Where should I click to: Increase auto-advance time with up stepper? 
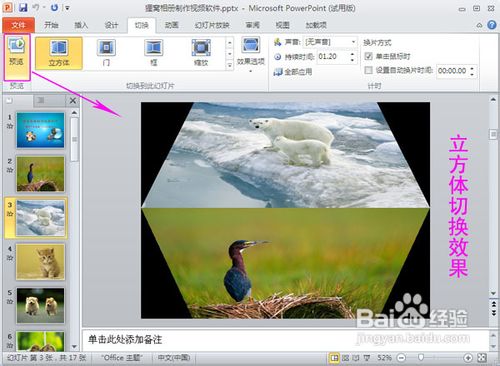(472, 68)
